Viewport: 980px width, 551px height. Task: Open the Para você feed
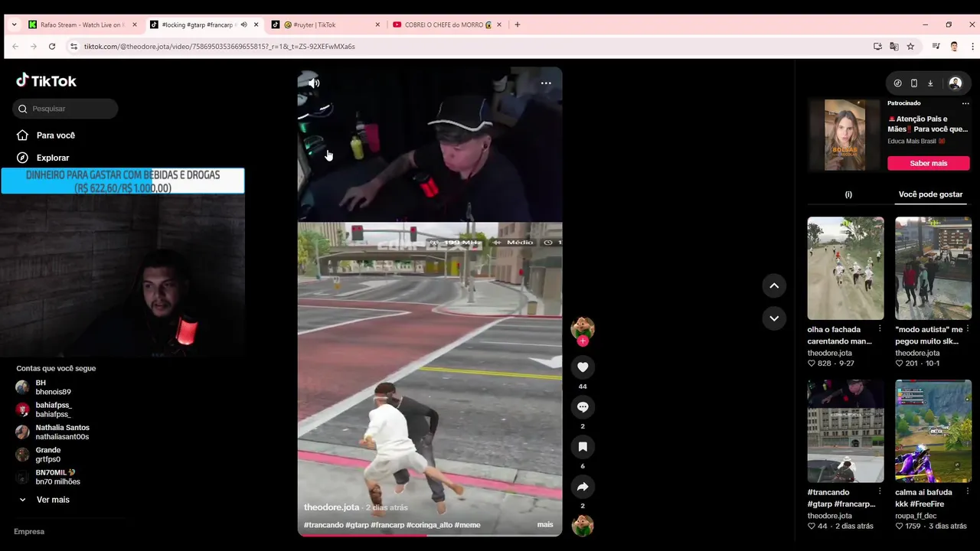tap(46, 135)
